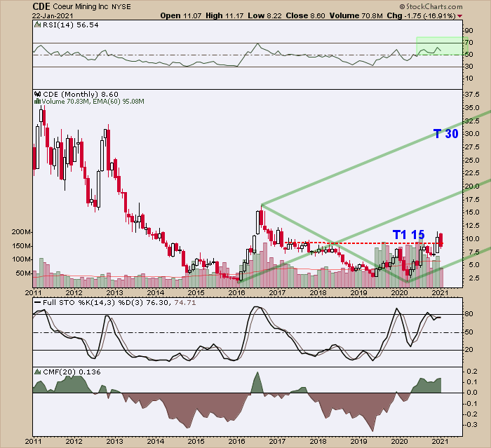Click the red down-triangle after Chg percent

(x=459, y=16)
